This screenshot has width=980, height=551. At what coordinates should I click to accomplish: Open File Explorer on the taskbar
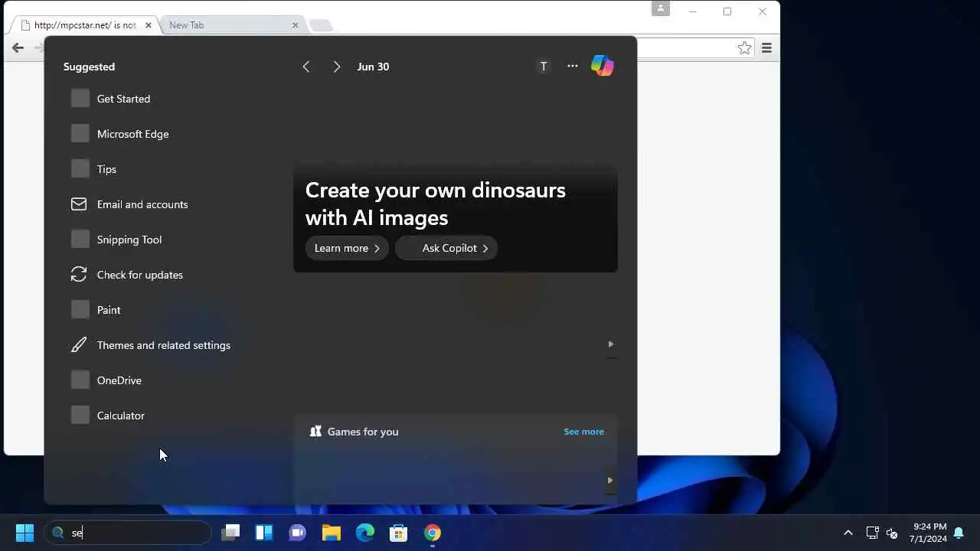332,533
